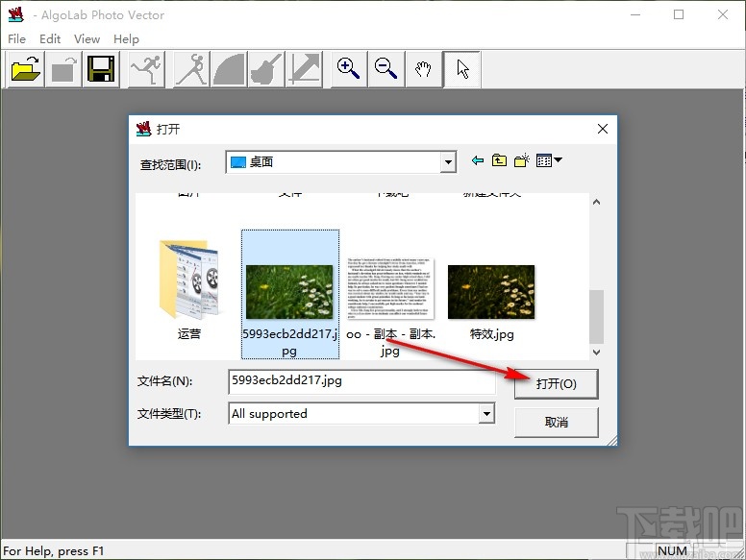Select the Hand pan tool
Image resolution: width=746 pixels, height=560 pixels.
pos(423,69)
